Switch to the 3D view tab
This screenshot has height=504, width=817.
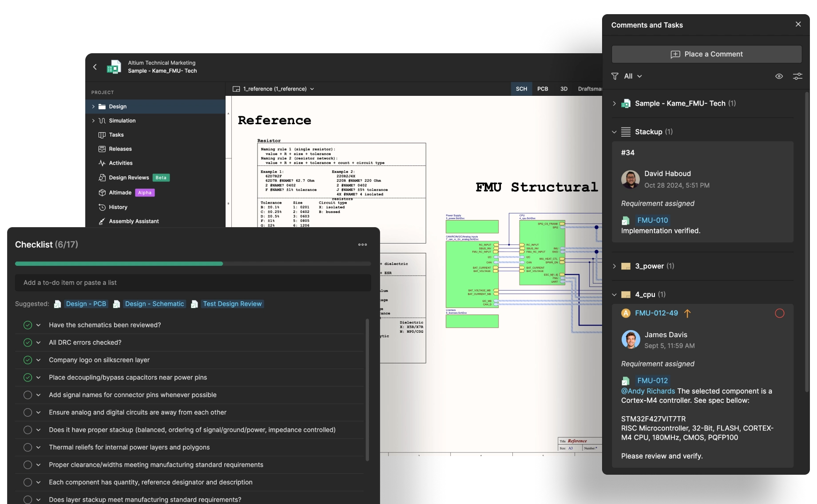click(563, 89)
